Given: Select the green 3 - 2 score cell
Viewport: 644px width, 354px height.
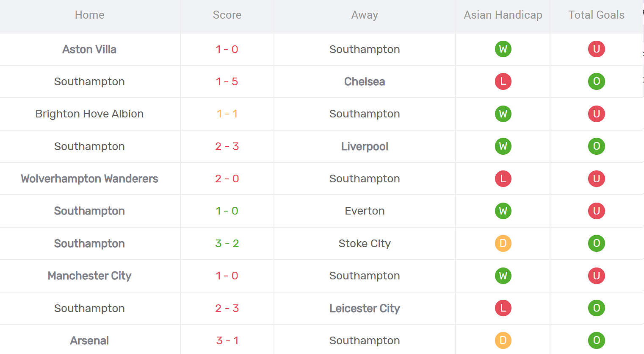Looking at the screenshot, I should click(x=227, y=243).
